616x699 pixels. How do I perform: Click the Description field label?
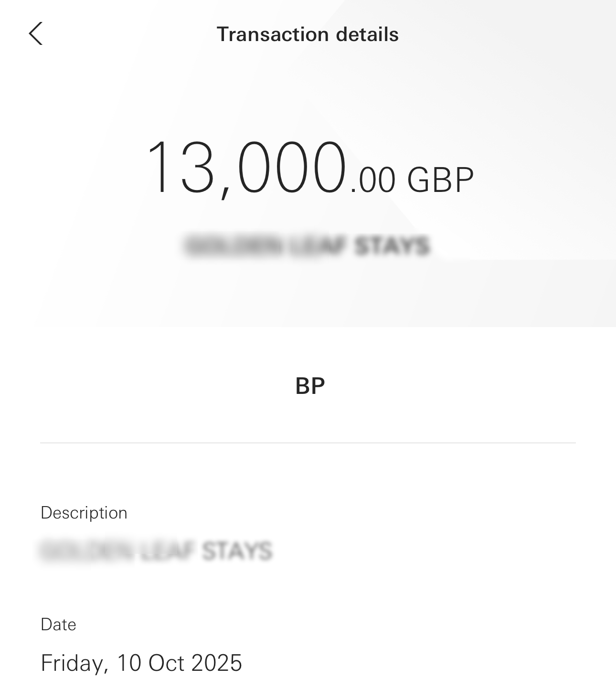tap(84, 513)
